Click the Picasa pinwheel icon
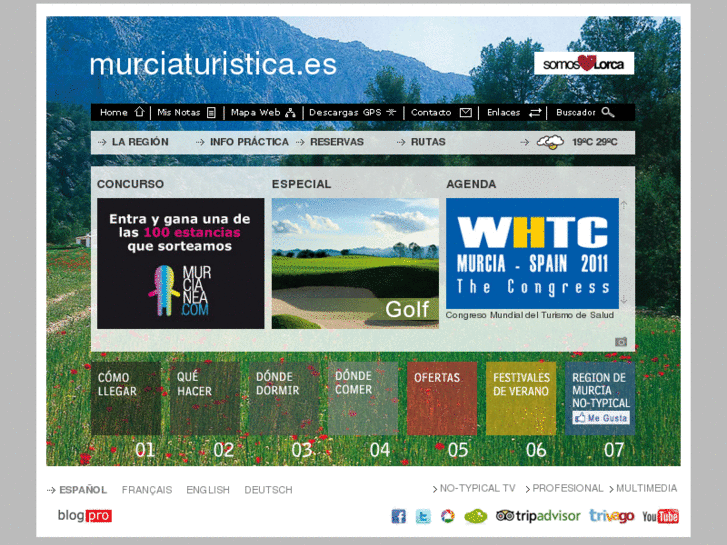Viewport: 727px width, 545px height. [x=447, y=516]
